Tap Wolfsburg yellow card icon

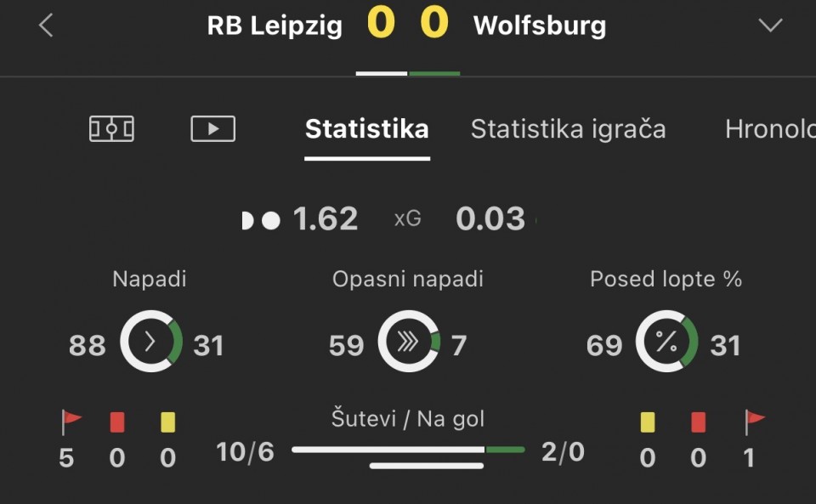click(x=648, y=422)
